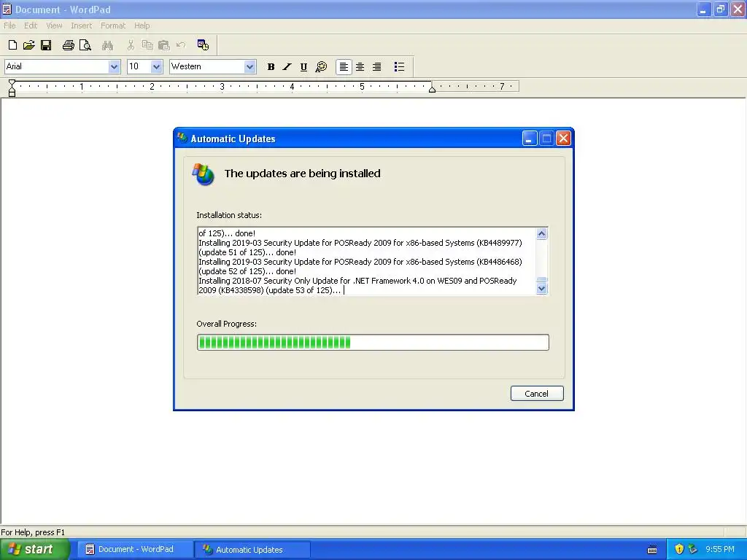Click the 'For Help, press F1' status bar text
Screen dimensions: 747x560
[33, 532]
